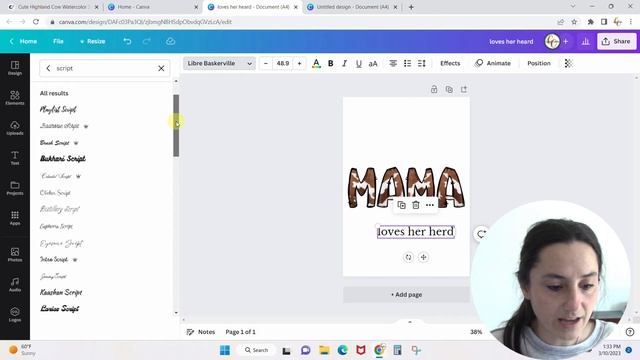This screenshot has width=640, height=360.
Task: Switch to the Cute Highland Cow Watercolor tab
Action: [53, 7]
